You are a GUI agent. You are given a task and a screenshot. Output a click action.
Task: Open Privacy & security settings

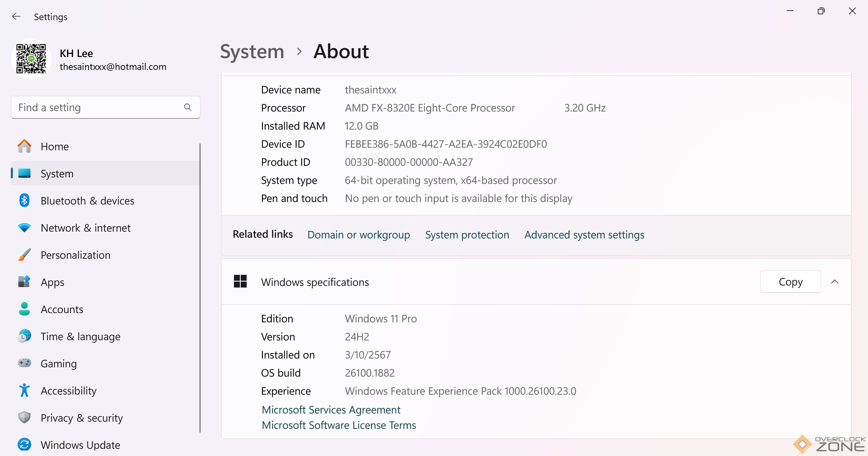[105, 418]
